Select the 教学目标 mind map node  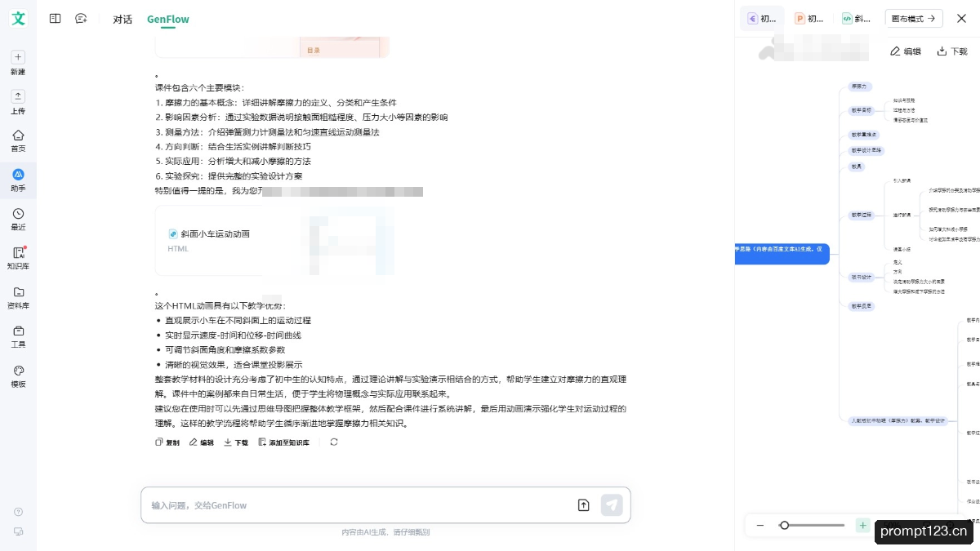pos(862,109)
